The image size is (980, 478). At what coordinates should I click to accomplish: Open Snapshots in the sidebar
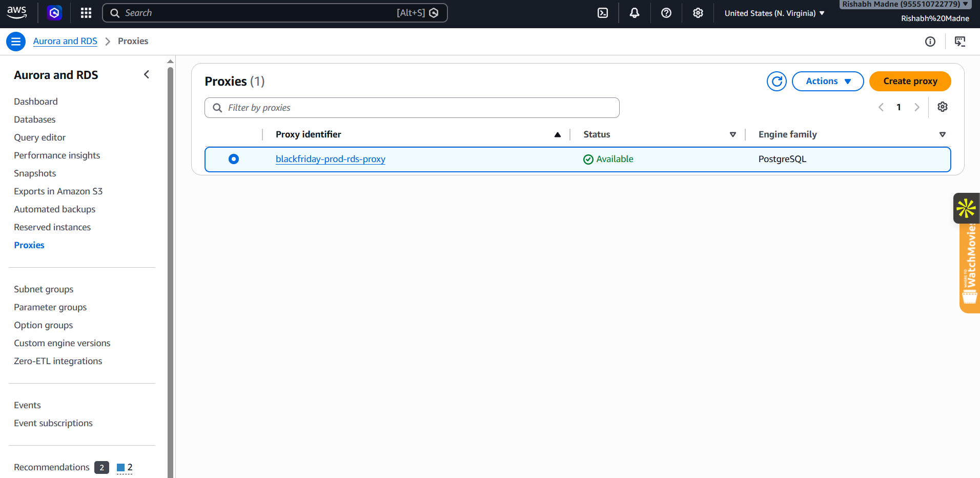(x=35, y=173)
